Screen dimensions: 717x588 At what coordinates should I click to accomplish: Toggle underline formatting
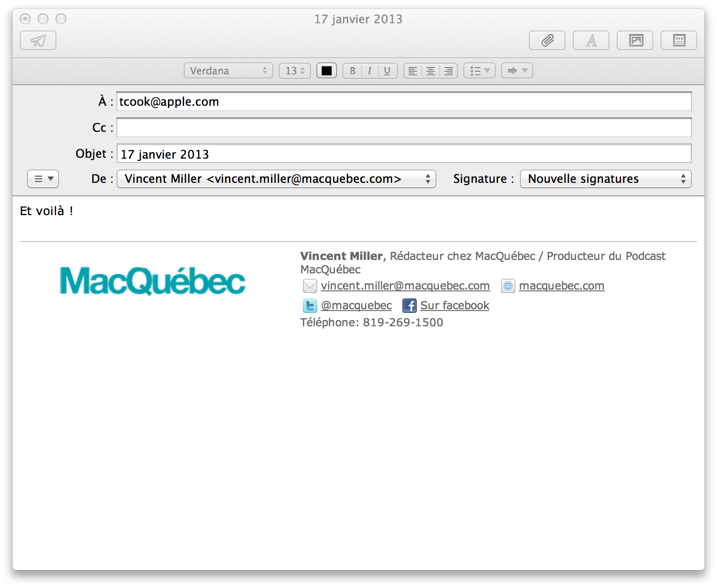click(388, 71)
